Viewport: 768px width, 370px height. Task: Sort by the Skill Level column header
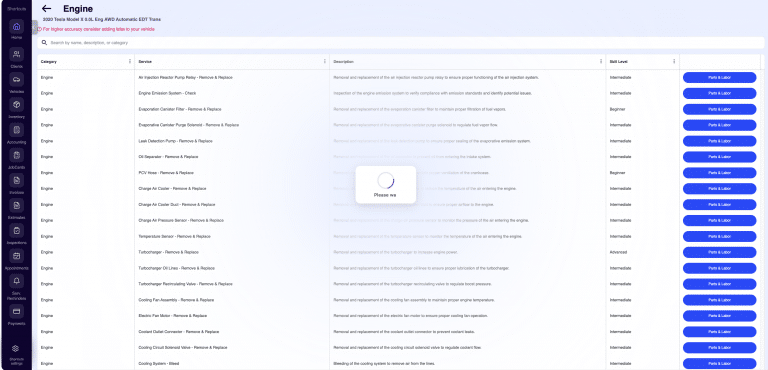[618, 62]
